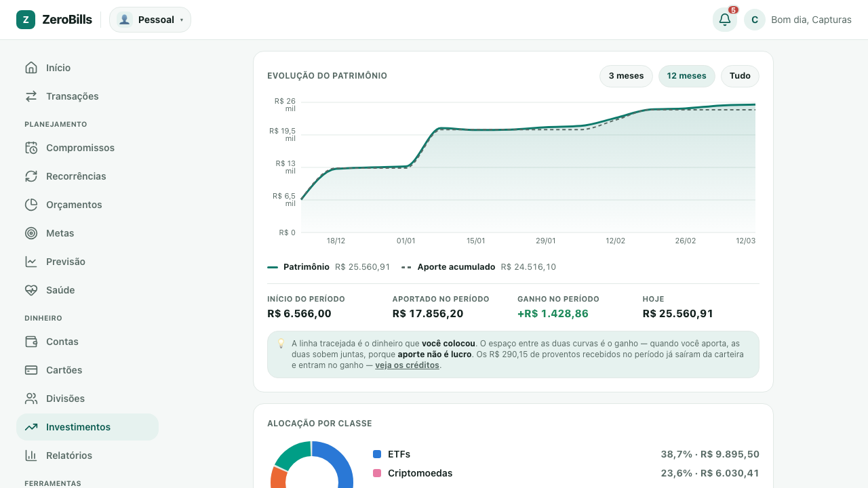The width and height of the screenshot is (868, 488).
Task: Click the lightbulb tip icon
Action: [281, 344]
